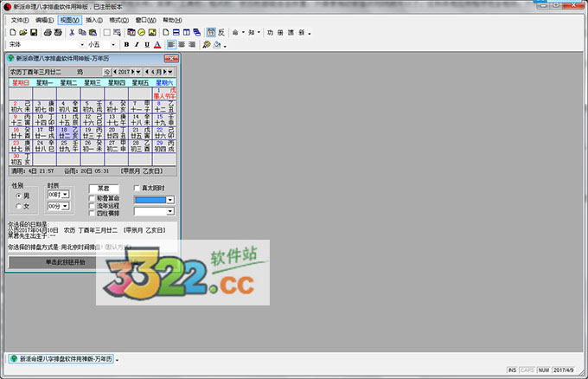
Task: Select calendar day 1 on Saturday
Action: [x=164, y=93]
